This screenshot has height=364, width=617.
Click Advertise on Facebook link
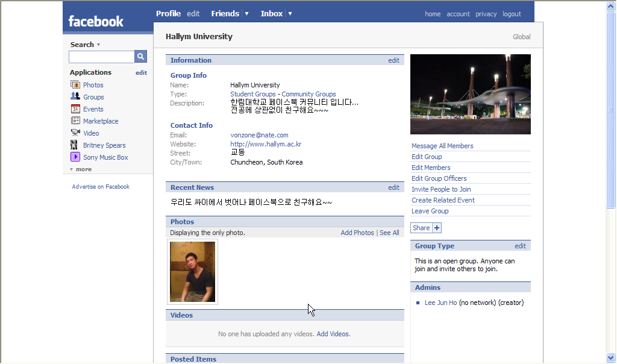pyautogui.click(x=101, y=187)
